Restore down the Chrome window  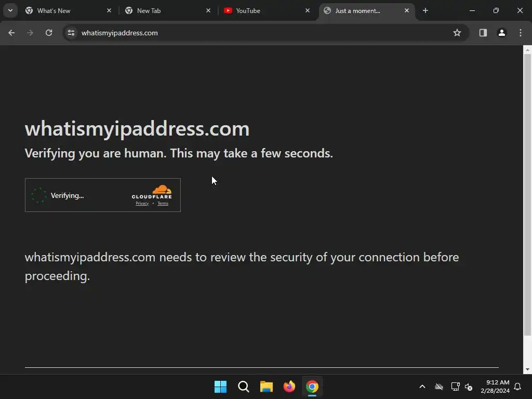click(496, 10)
